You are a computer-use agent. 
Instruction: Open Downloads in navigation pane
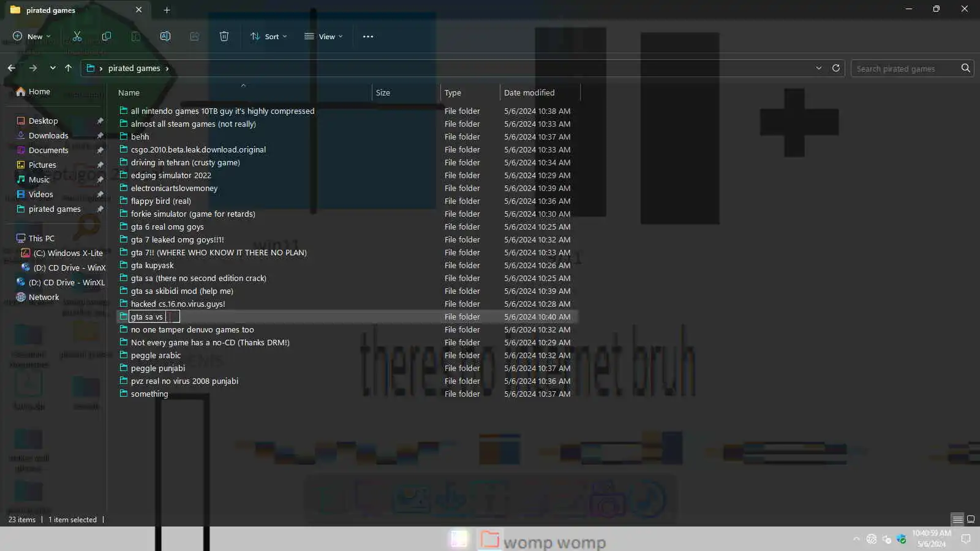tap(48, 135)
